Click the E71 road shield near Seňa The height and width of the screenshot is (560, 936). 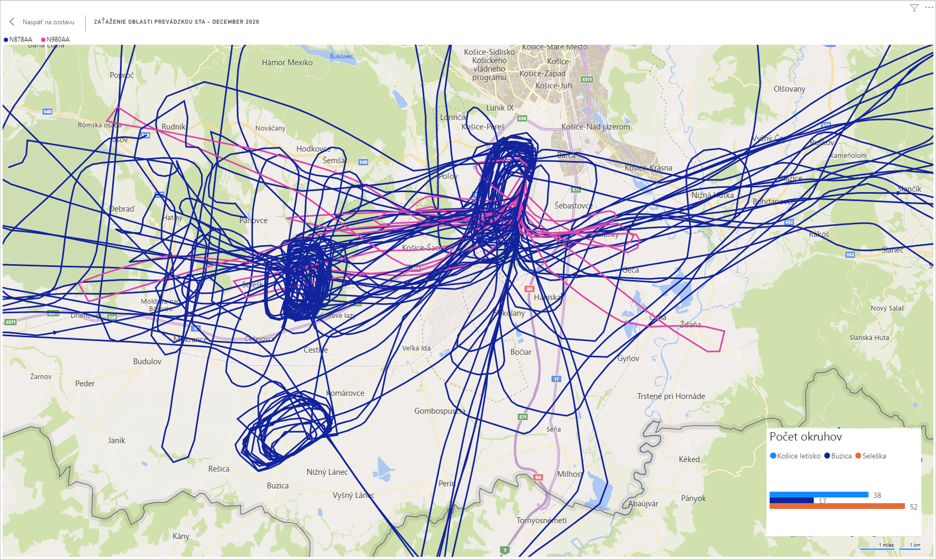pyautogui.click(x=523, y=417)
